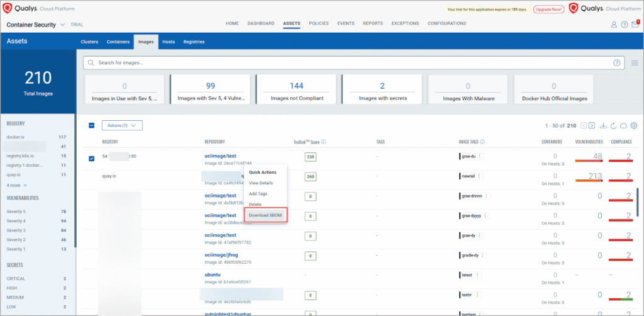Screen dimensions: 644x316
Task: Open the ubuntu repository link
Action: 213,275
